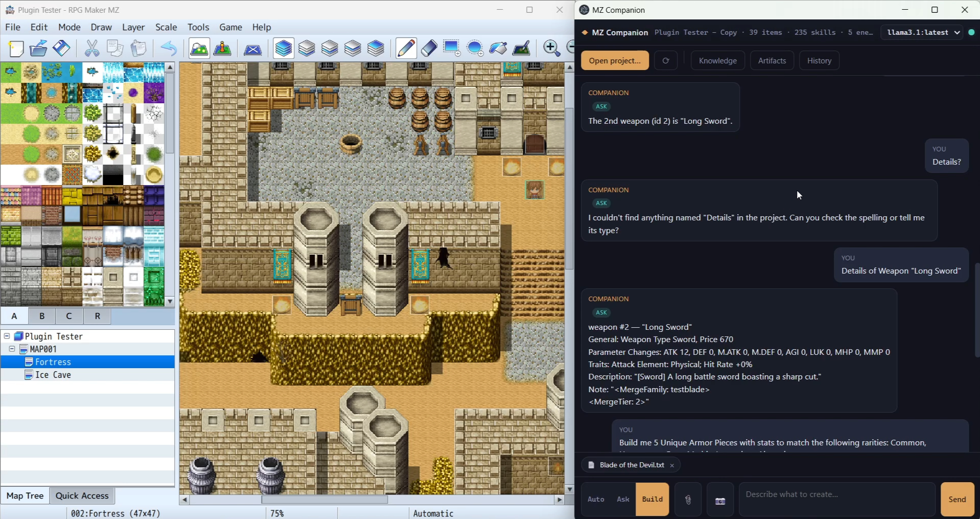Switch to Region editing mode icon
This screenshot has height=519, width=980.
pyautogui.click(x=253, y=49)
